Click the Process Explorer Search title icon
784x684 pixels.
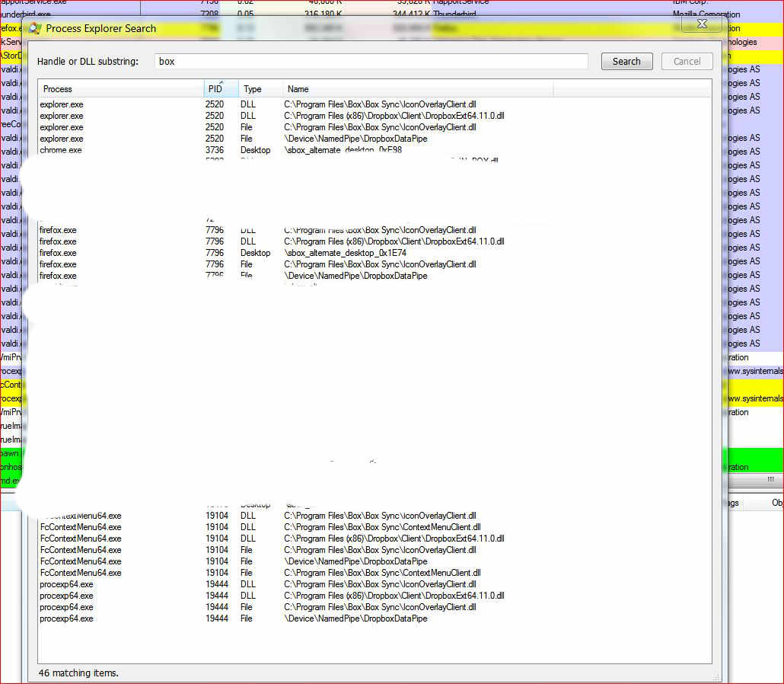34,28
